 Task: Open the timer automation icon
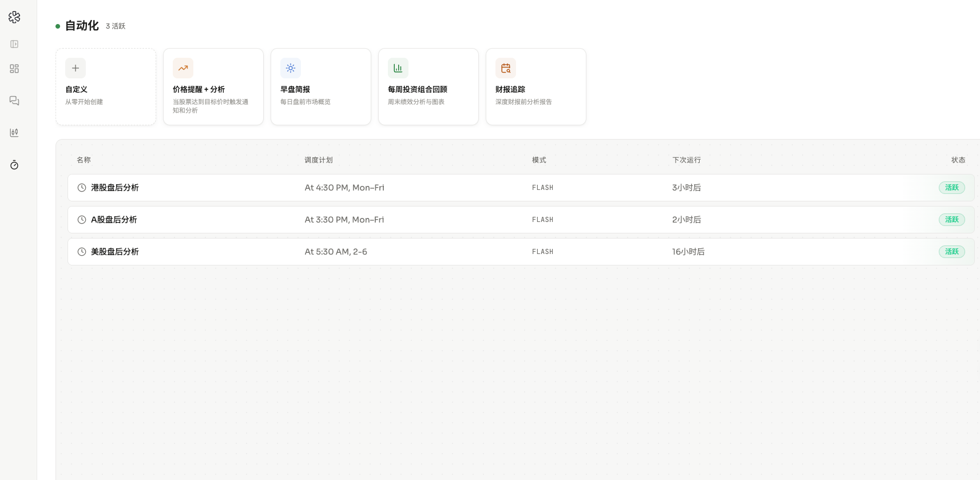[x=14, y=165]
